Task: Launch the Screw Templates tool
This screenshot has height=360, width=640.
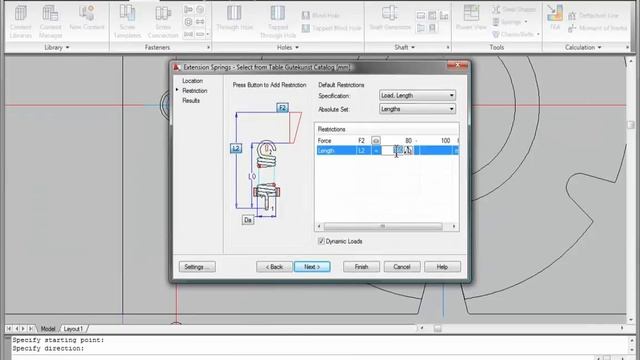Action: click(x=127, y=22)
